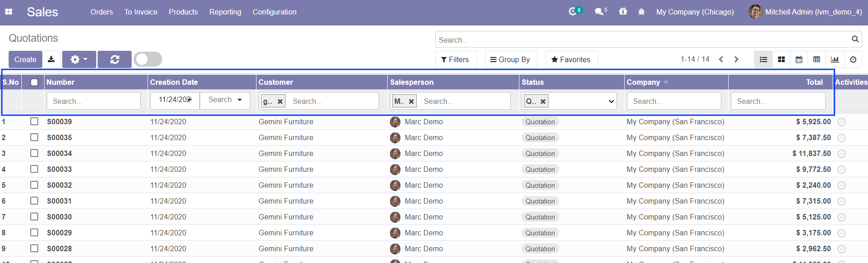Open the Reporting menu
This screenshot has height=263, width=868.
pos(225,12)
